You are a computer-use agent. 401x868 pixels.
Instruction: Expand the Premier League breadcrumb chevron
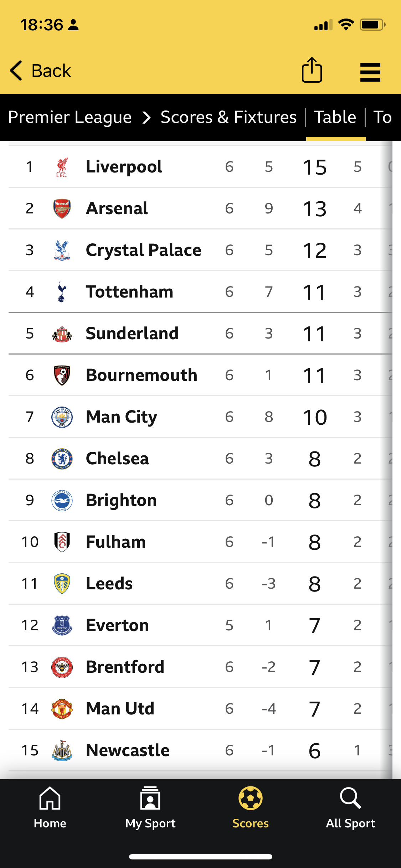click(146, 117)
